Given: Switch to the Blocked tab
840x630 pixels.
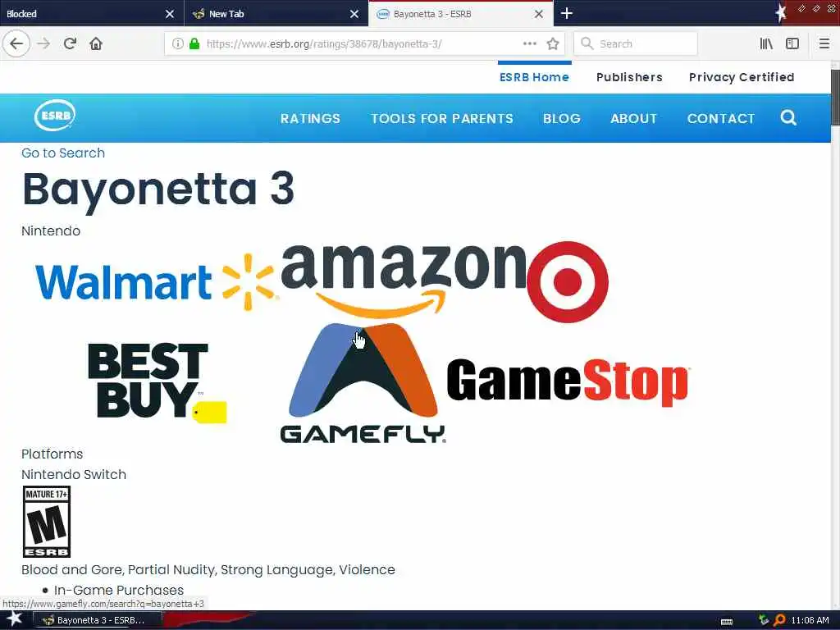Looking at the screenshot, I should (x=92, y=13).
